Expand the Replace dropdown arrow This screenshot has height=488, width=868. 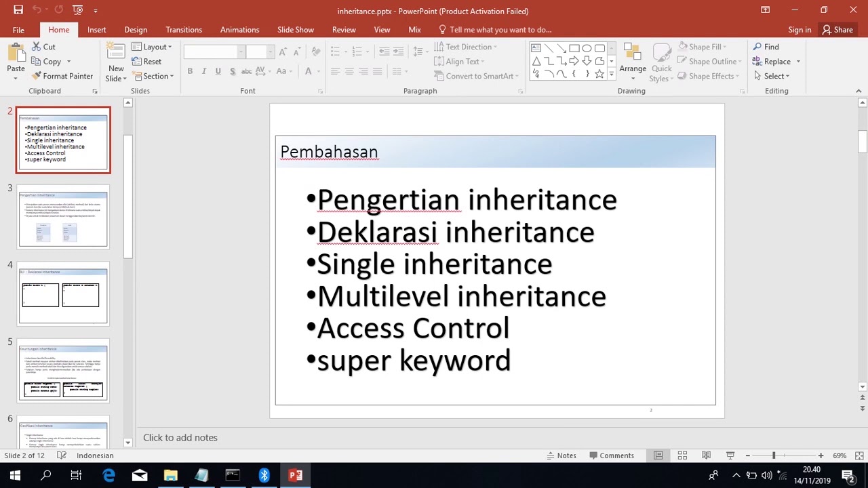point(798,62)
